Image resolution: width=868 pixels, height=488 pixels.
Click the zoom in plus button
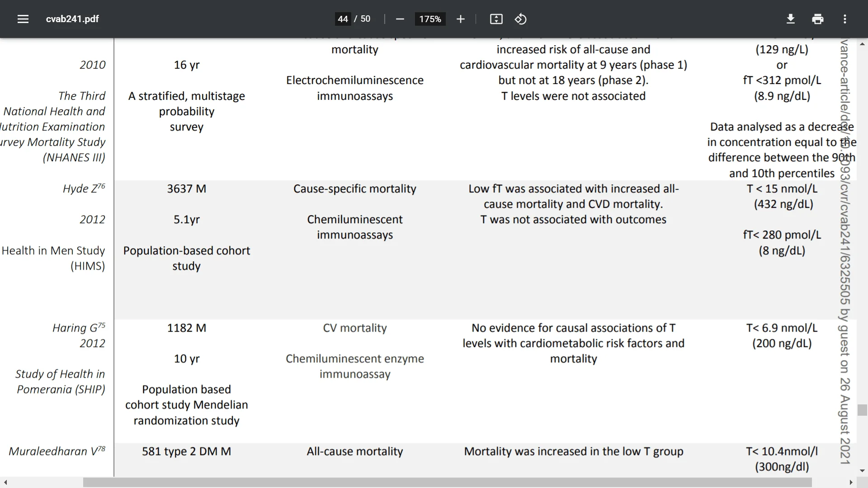[x=460, y=19]
